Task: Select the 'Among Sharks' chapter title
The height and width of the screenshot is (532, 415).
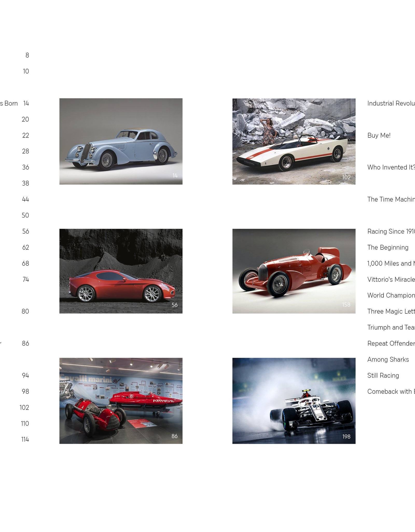Action: [388, 359]
